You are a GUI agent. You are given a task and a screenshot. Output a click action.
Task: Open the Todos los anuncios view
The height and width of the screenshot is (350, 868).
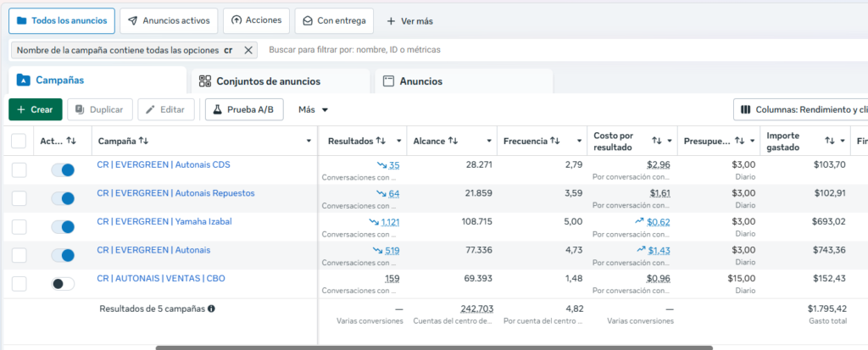coord(62,20)
